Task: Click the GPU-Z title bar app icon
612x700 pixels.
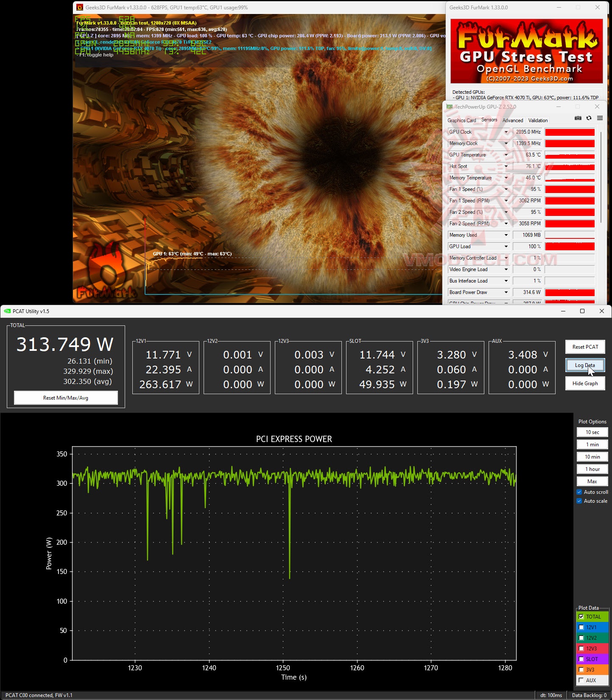Action: 450,107
